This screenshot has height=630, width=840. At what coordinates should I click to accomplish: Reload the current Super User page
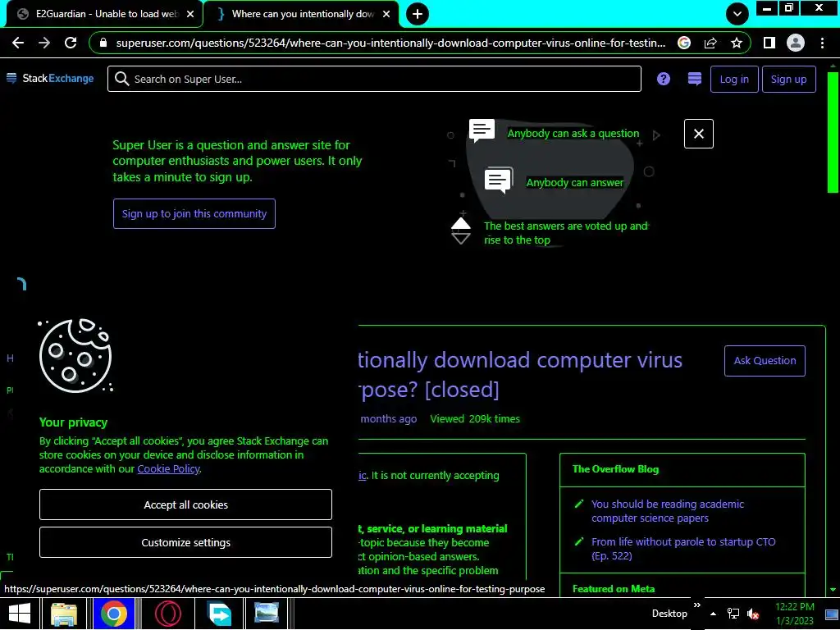(71, 43)
